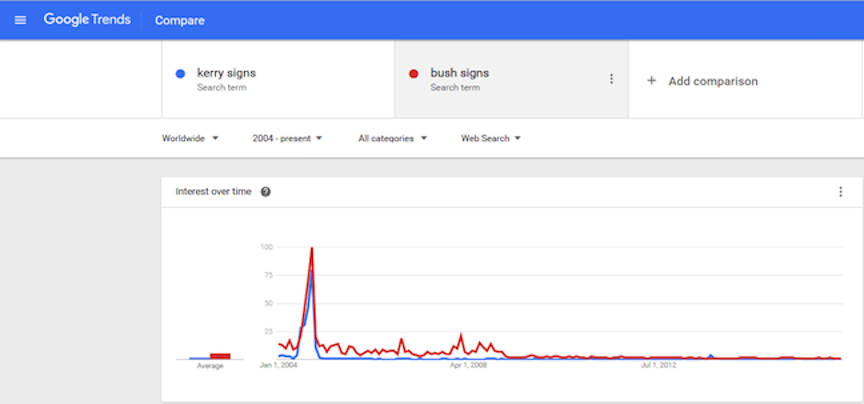The width and height of the screenshot is (864, 404).
Task: Open bush signs term options menu
Action: click(x=611, y=79)
